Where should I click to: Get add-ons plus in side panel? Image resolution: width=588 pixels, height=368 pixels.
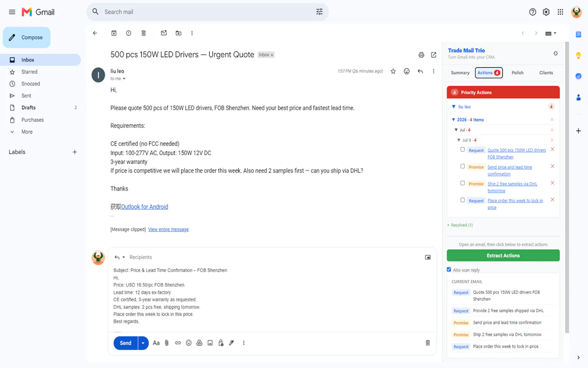[578, 131]
